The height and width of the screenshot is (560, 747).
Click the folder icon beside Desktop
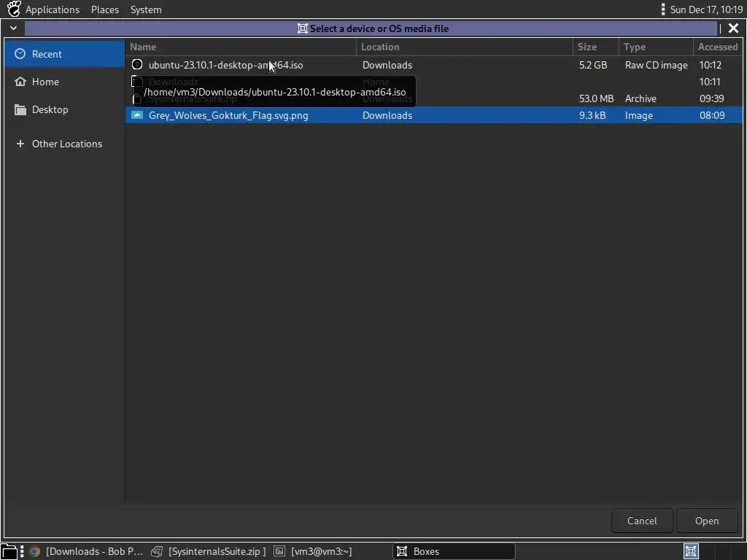(x=20, y=109)
